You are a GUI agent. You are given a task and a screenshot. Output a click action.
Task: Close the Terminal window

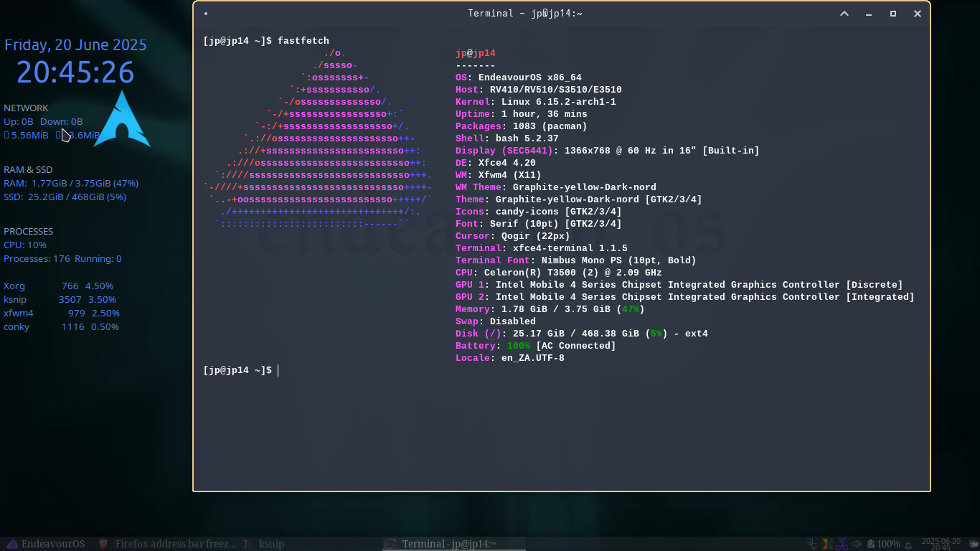click(918, 14)
